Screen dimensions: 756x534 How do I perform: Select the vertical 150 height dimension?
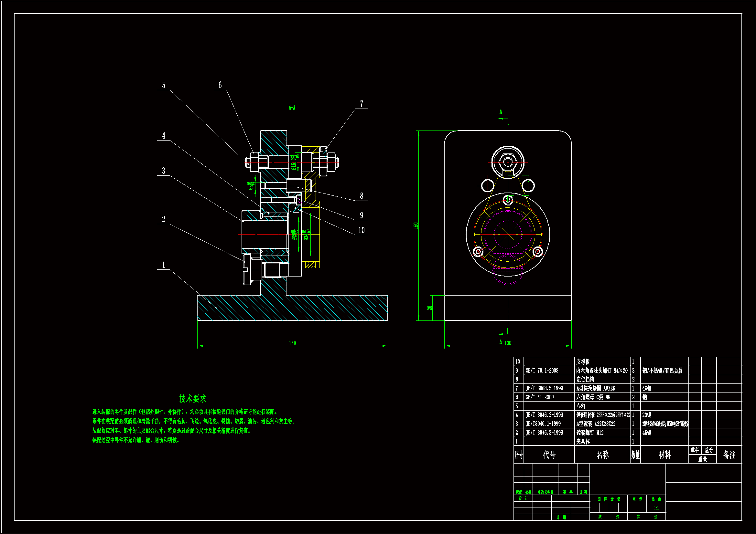click(x=416, y=225)
